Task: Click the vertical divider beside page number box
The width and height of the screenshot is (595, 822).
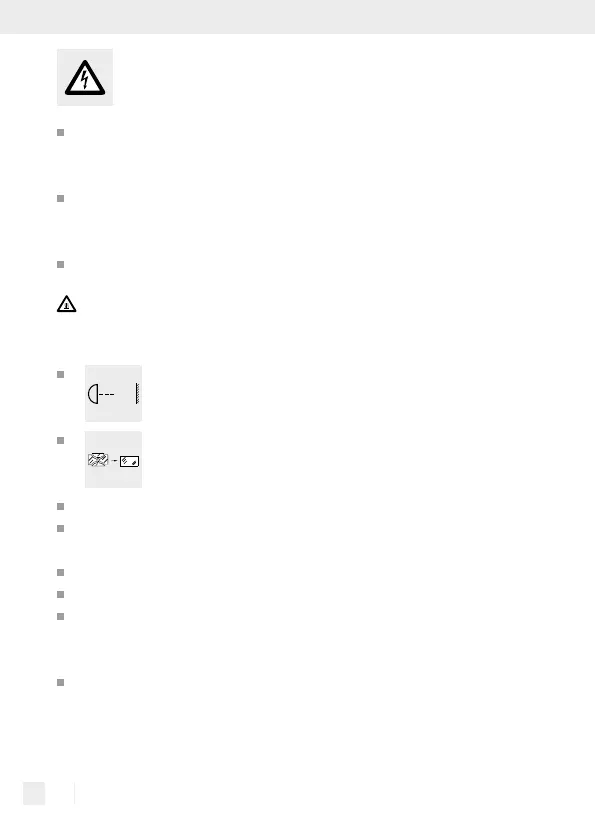Action: pos(74,793)
